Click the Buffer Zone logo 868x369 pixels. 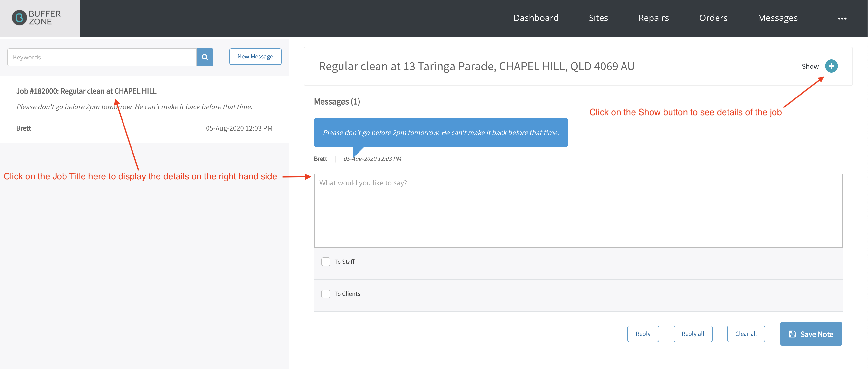point(36,18)
